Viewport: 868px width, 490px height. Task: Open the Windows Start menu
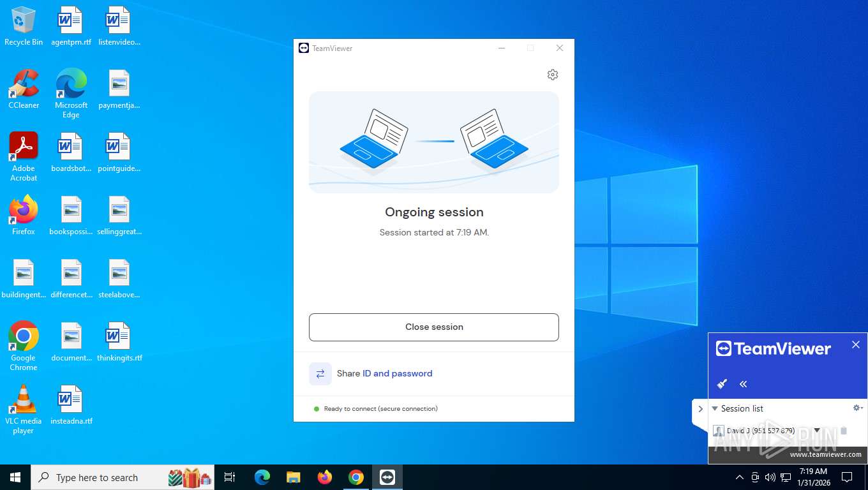click(x=15, y=477)
